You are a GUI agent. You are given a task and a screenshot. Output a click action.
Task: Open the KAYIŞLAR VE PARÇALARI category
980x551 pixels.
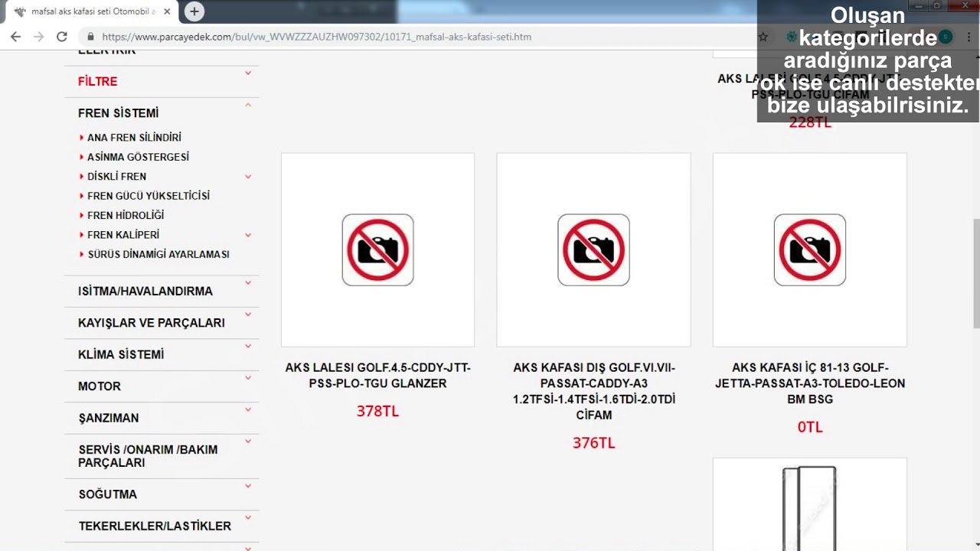pos(152,323)
